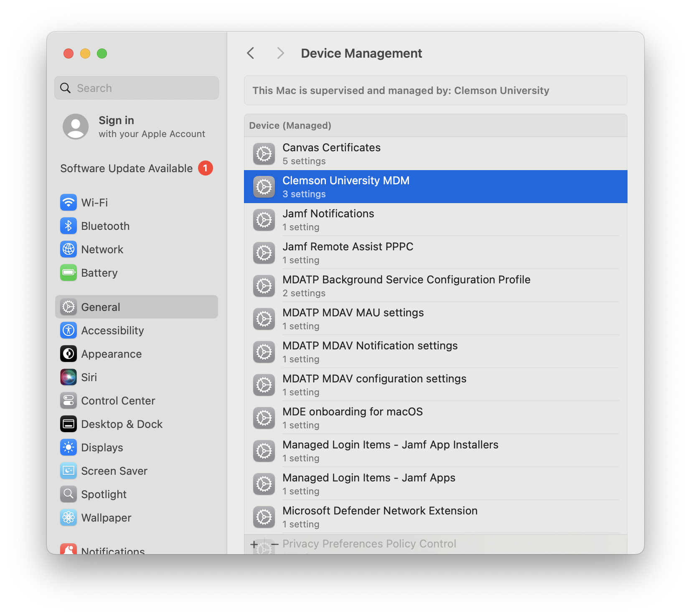The image size is (691, 616).
Task: Close the System Settings window
Action: 69,53
